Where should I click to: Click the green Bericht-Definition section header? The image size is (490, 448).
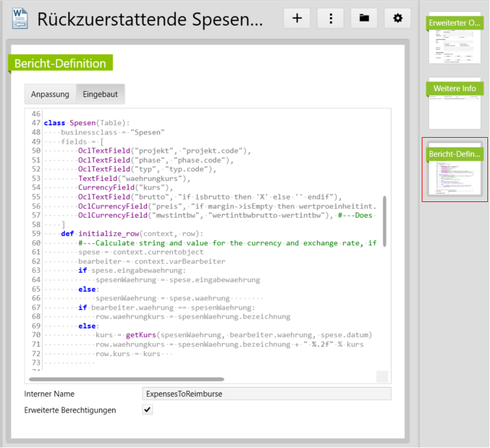click(x=60, y=64)
